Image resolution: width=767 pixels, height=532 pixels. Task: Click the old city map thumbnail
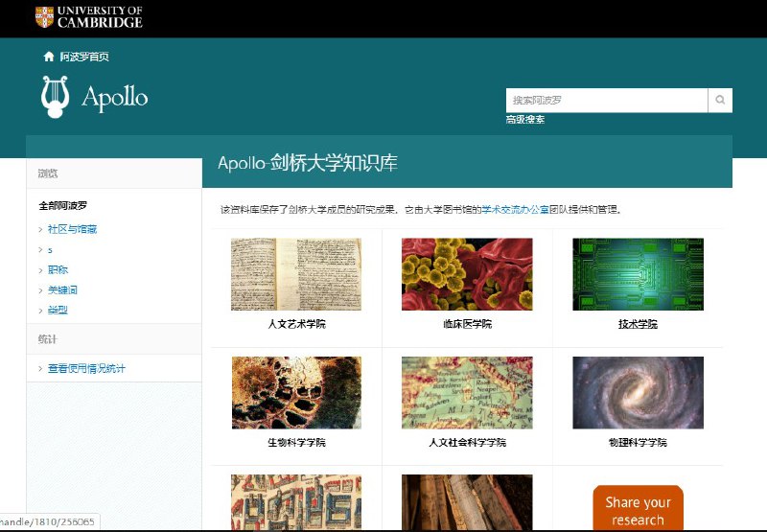(296, 502)
